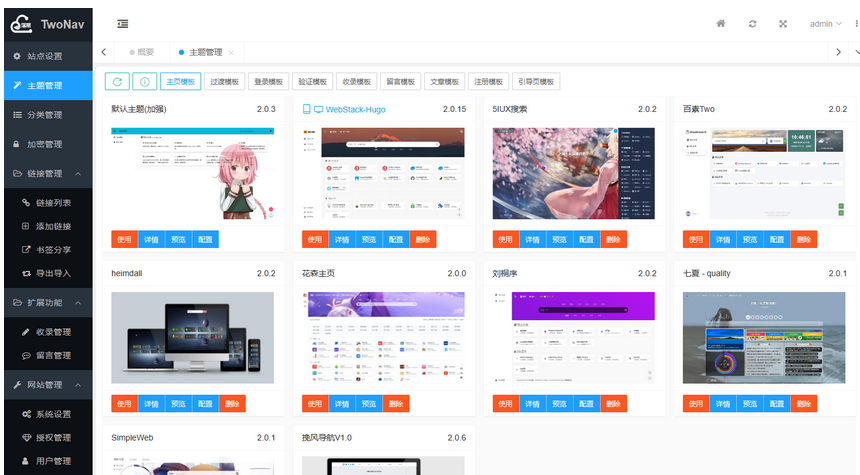
Task: Click the mobile icon beside WebStack-Hugo
Action: pos(307,109)
